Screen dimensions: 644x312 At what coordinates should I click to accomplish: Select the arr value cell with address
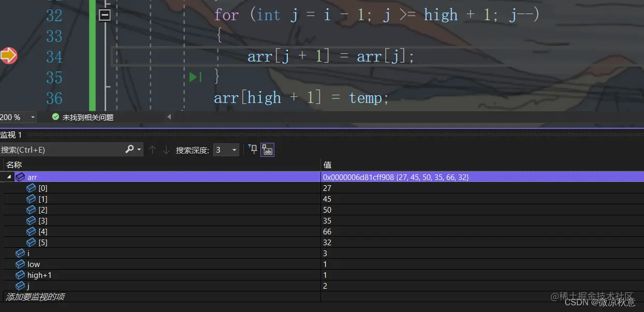click(x=482, y=177)
